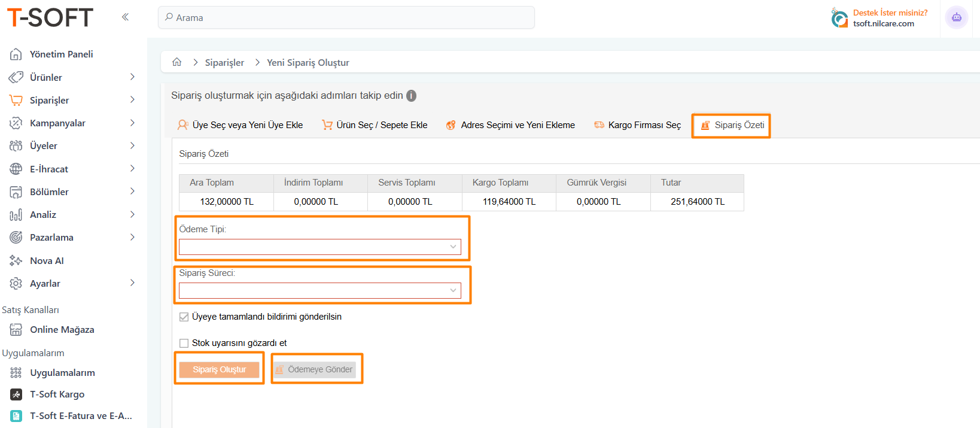Click the Ayarlar gear icon
Image resolution: width=980 pixels, height=428 pixels.
pyautogui.click(x=16, y=283)
